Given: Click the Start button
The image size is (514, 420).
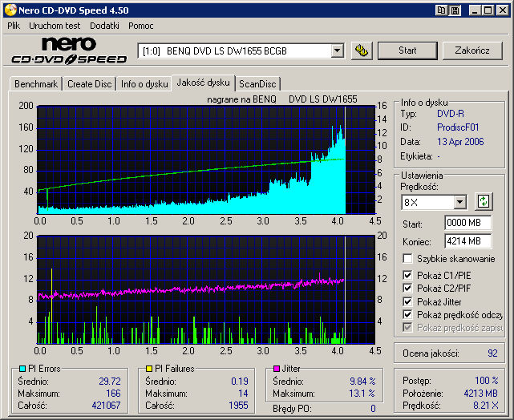Looking at the screenshot, I should [407, 50].
